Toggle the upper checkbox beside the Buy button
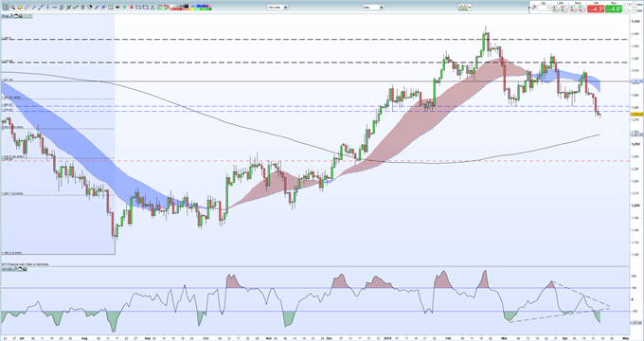644x341 pixels. coord(626,5)
